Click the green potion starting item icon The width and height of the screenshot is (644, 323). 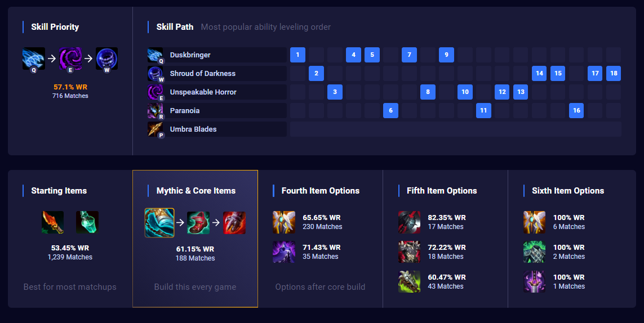tap(87, 222)
